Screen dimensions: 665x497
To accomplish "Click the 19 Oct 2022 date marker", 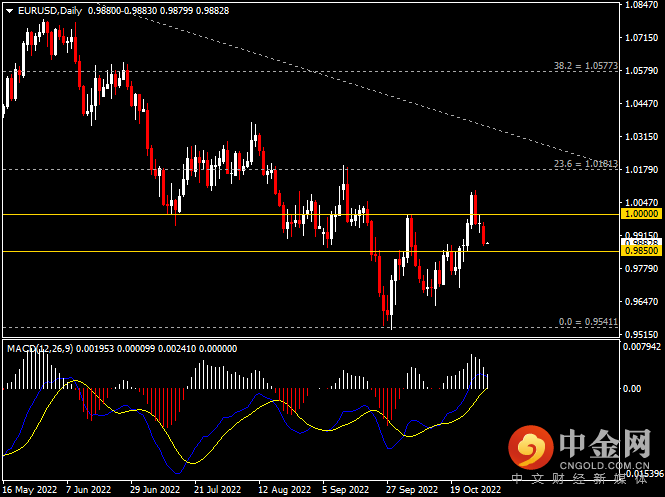I will point(475,490).
